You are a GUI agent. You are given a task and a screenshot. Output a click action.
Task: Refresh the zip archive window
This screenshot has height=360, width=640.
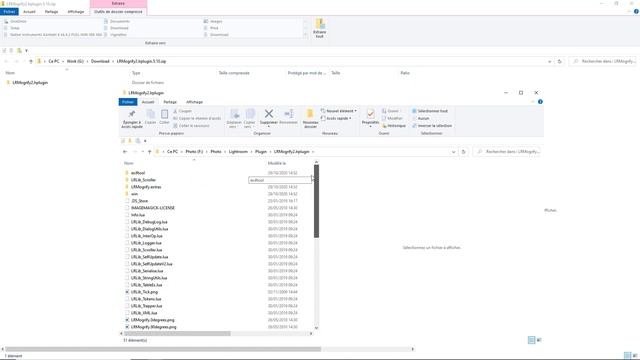click(560, 61)
